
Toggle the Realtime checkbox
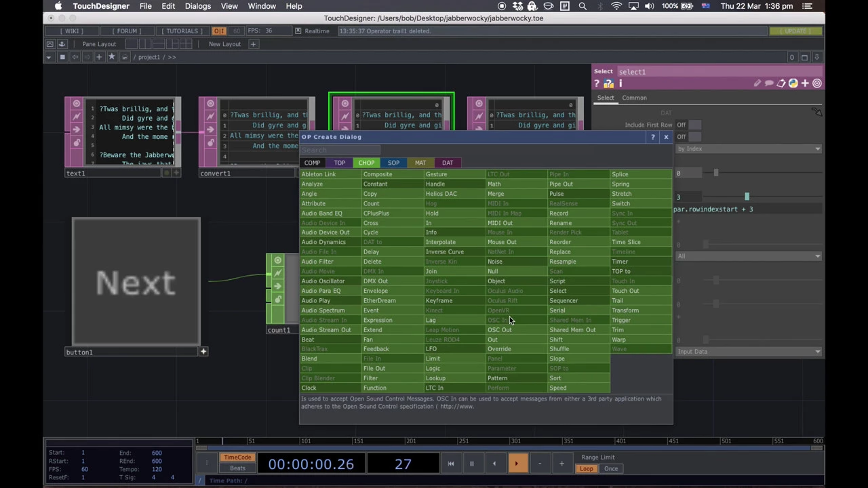coord(298,31)
